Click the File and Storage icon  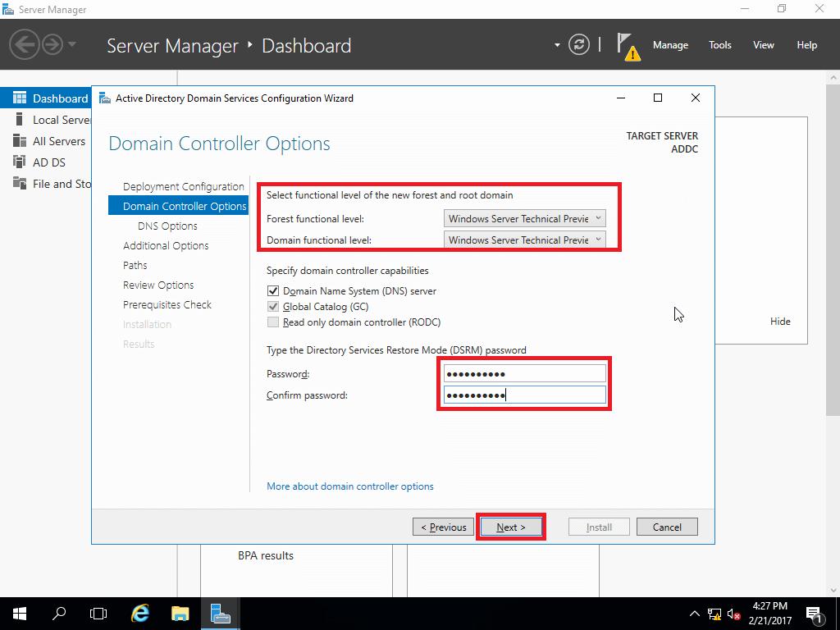pyautogui.click(x=20, y=183)
